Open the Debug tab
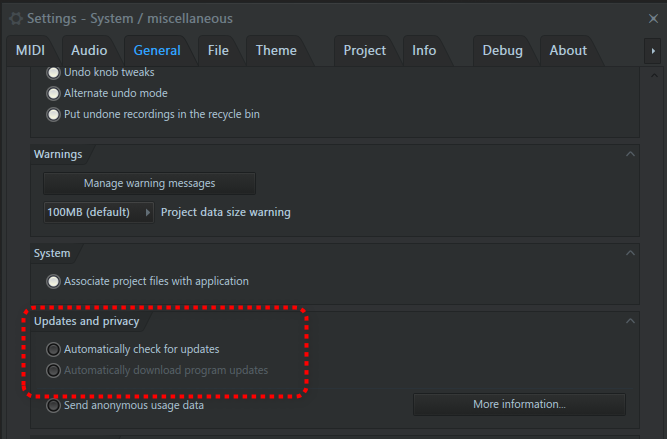 click(x=502, y=50)
